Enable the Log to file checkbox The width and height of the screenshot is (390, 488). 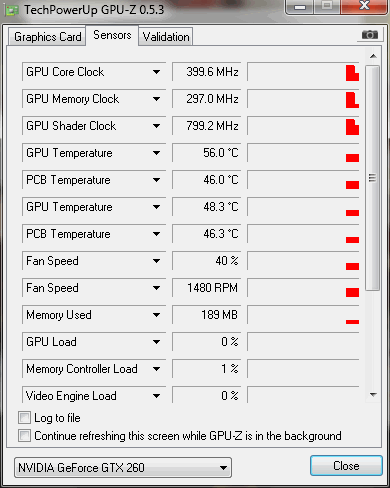tap(24, 418)
